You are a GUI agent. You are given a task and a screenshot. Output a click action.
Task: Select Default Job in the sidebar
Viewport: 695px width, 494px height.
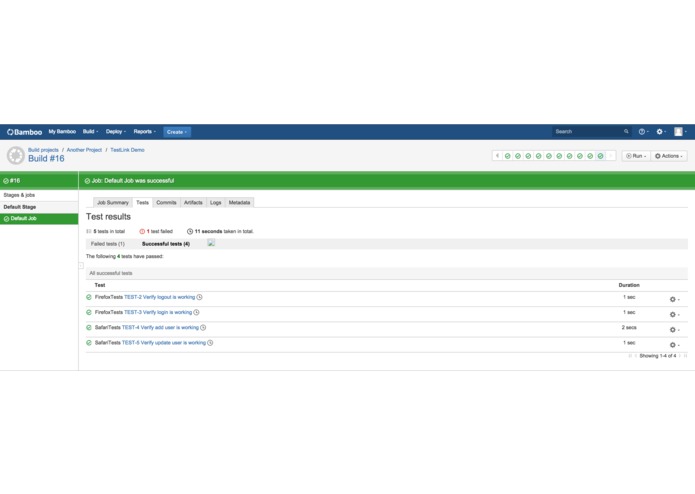[x=39, y=218]
